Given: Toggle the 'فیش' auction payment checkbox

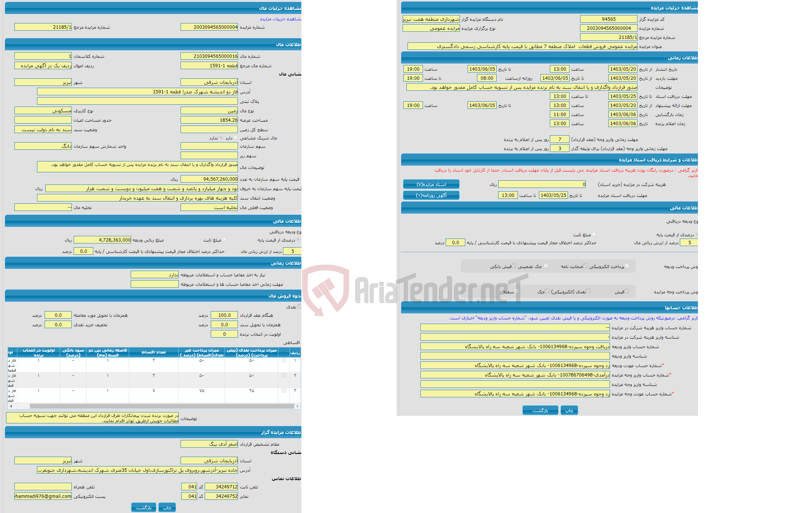Looking at the screenshot, I should click(627, 291).
